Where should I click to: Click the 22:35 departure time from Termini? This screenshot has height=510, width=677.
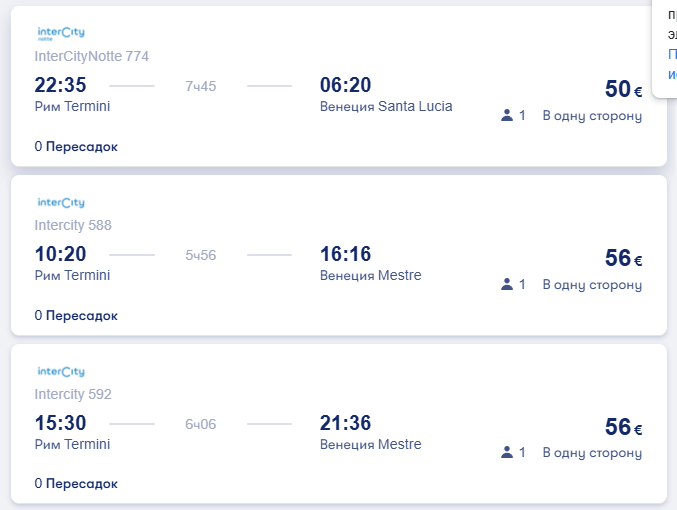click(61, 85)
